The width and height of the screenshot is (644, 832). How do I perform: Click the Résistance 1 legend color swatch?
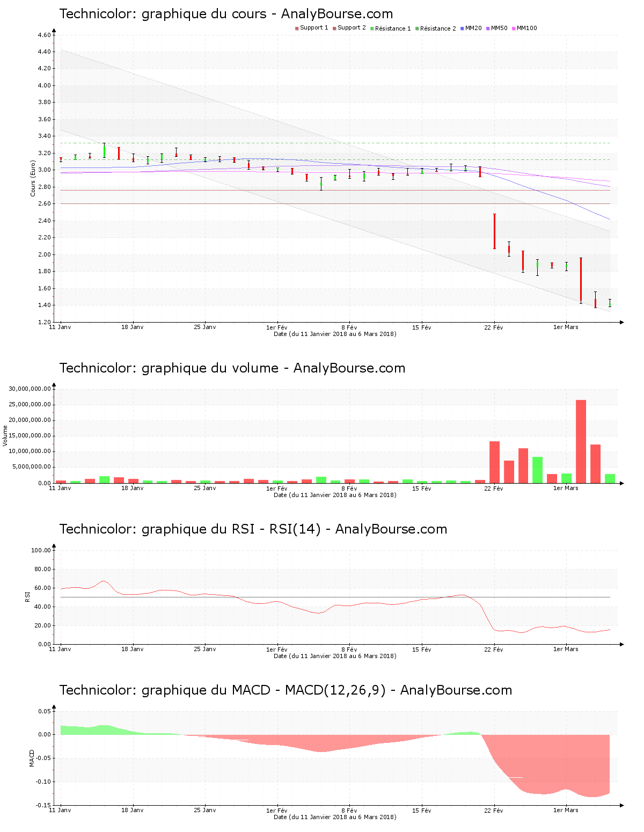(x=372, y=28)
